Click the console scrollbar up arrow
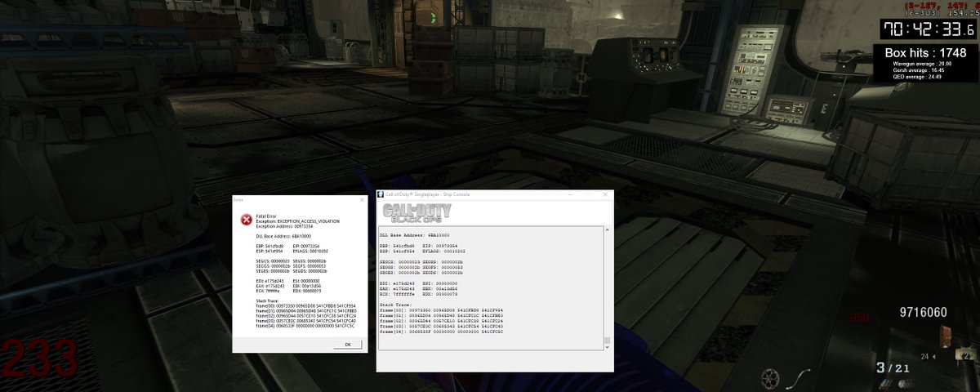This screenshot has width=980, height=392. 607,229
